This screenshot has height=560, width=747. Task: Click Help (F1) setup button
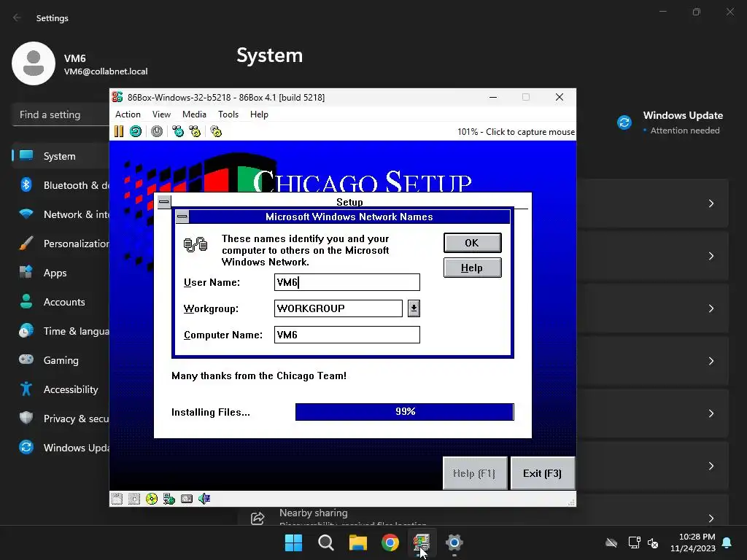(x=474, y=472)
